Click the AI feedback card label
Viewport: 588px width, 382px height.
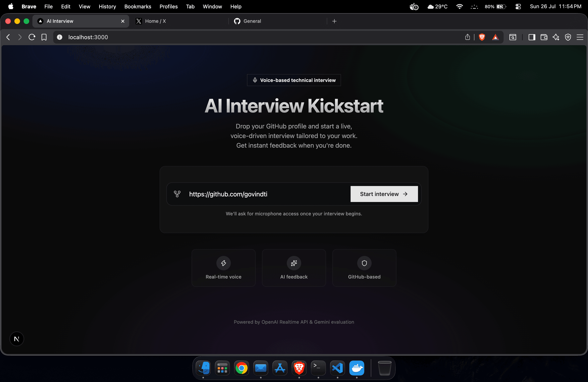(x=294, y=277)
